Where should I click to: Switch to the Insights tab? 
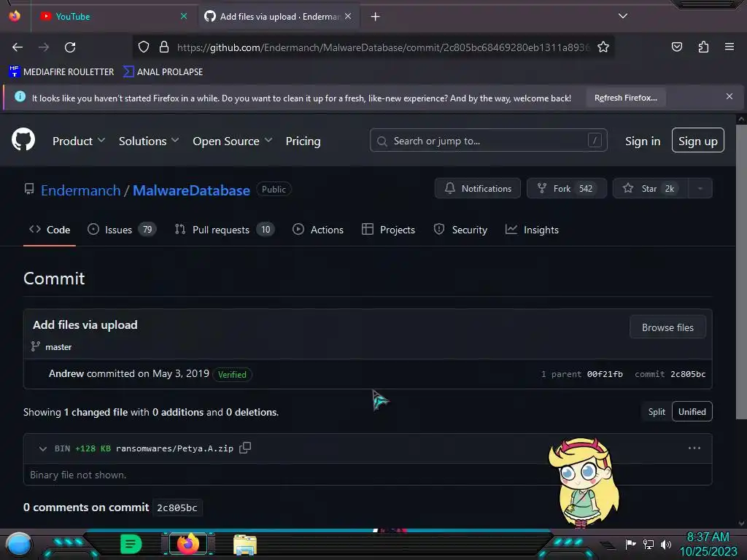[532, 230]
